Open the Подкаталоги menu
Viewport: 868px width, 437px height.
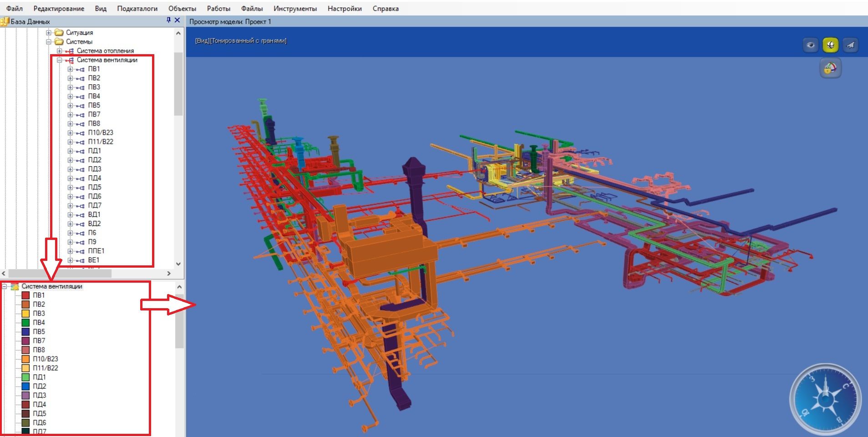[x=137, y=9]
